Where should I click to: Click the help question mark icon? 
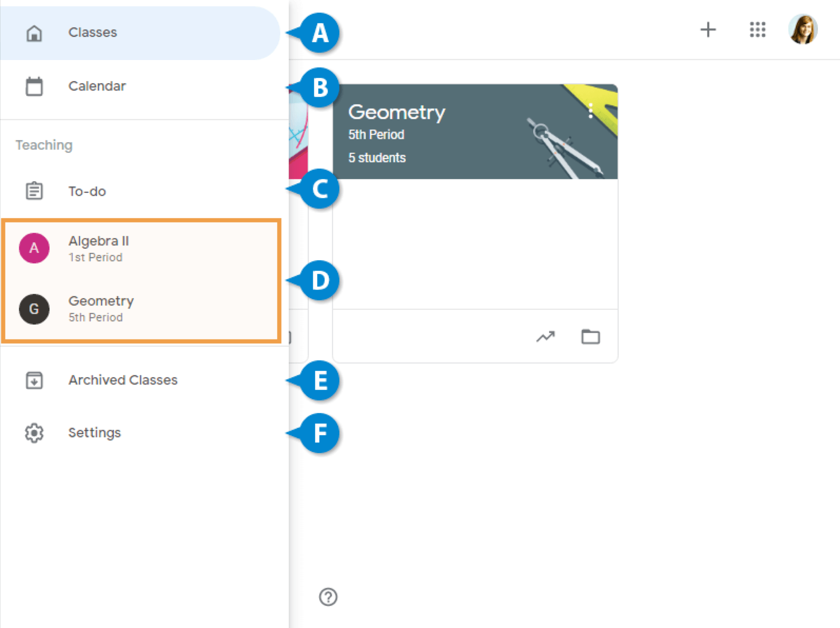point(328,597)
